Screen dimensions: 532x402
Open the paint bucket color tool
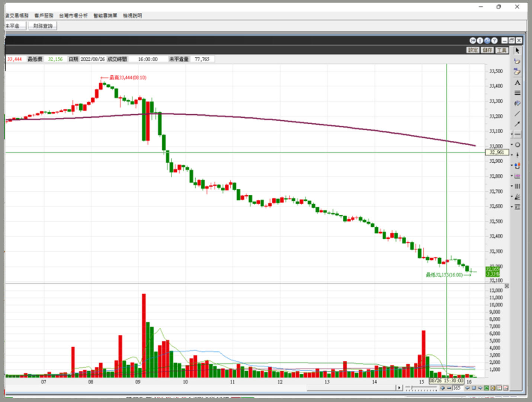(x=517, y=103)
